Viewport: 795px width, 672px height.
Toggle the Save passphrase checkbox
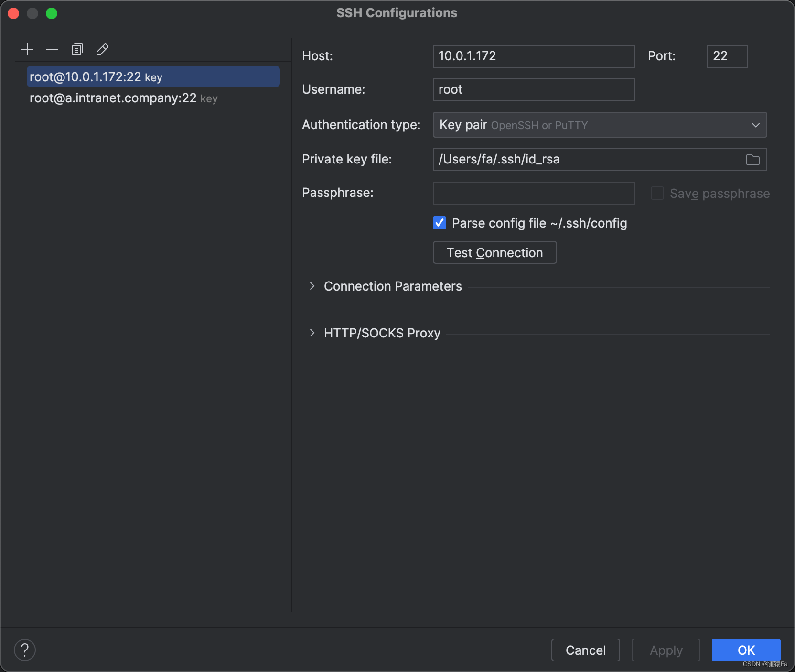pos(657,193)
